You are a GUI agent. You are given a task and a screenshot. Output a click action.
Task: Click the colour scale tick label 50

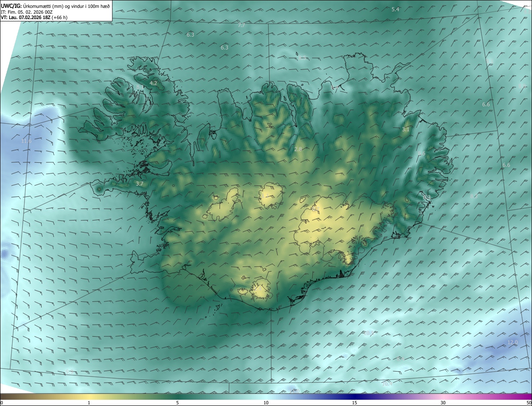pyautogui.click(x=529, y=403)
